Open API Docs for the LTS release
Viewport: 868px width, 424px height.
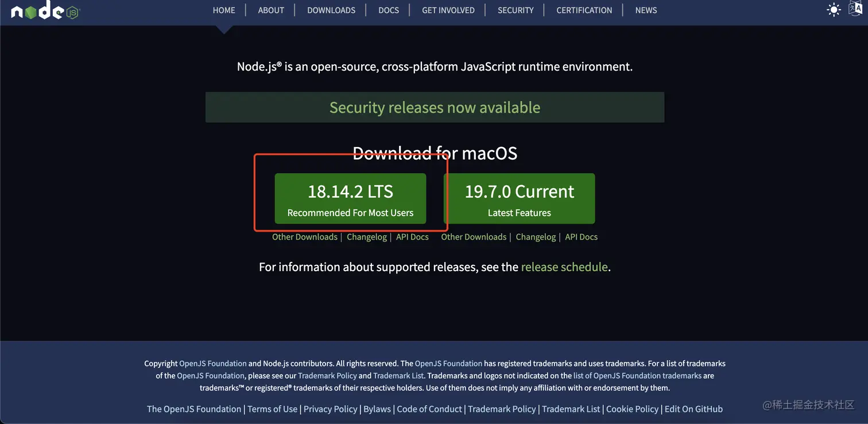coord(412,237)
